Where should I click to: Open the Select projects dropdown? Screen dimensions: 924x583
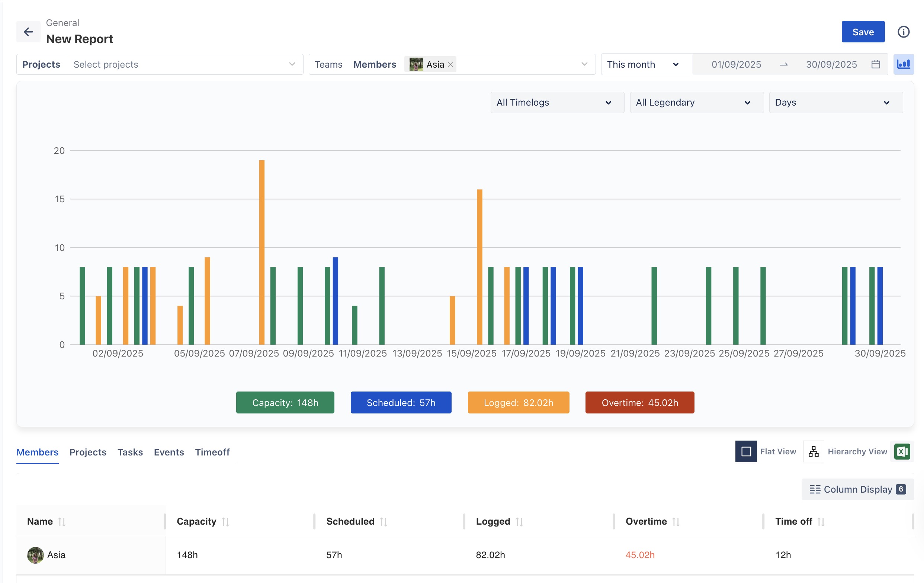184,64
